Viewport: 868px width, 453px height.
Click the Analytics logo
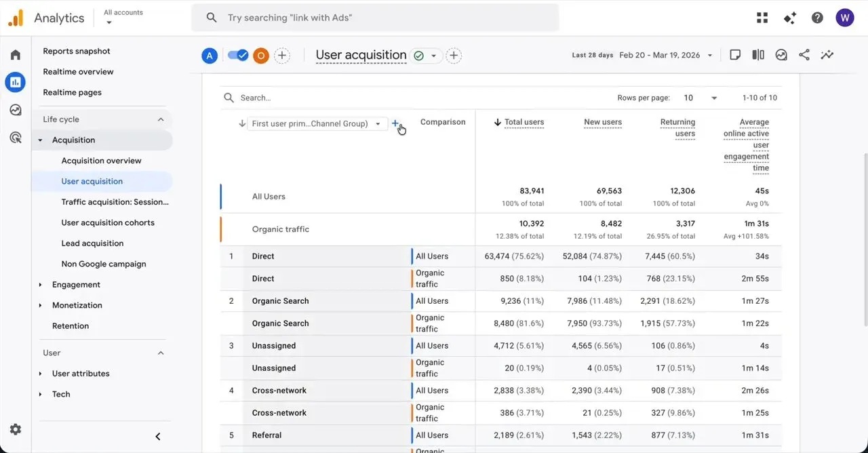coord(46,18)
